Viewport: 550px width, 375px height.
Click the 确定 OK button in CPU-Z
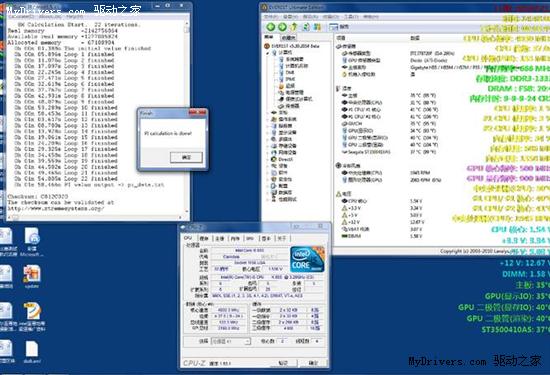pos(313,363)
